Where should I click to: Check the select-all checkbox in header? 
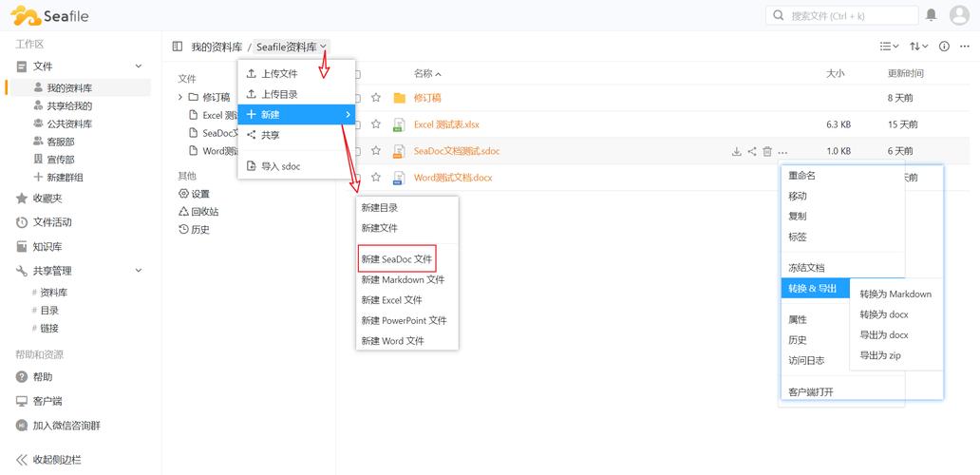(x=357, y=74)
